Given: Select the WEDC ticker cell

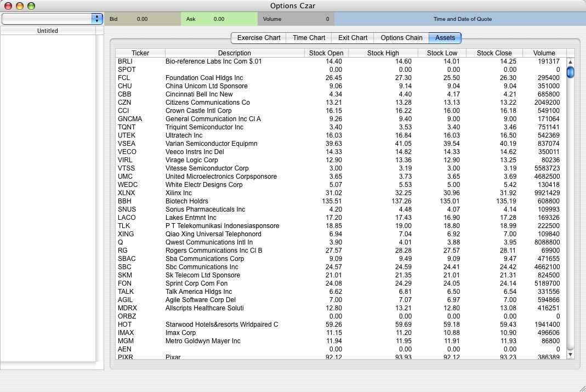Looking at the screenshot, I should coord(127,185).
